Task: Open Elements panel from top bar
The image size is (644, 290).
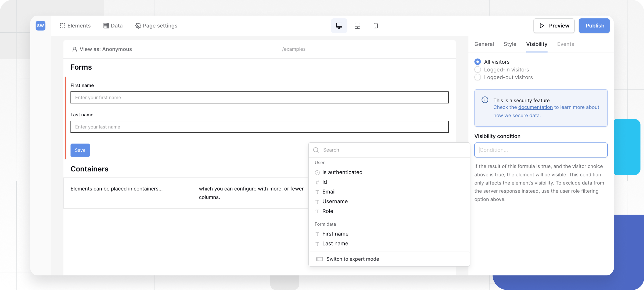Action: [x=75, y=26]
